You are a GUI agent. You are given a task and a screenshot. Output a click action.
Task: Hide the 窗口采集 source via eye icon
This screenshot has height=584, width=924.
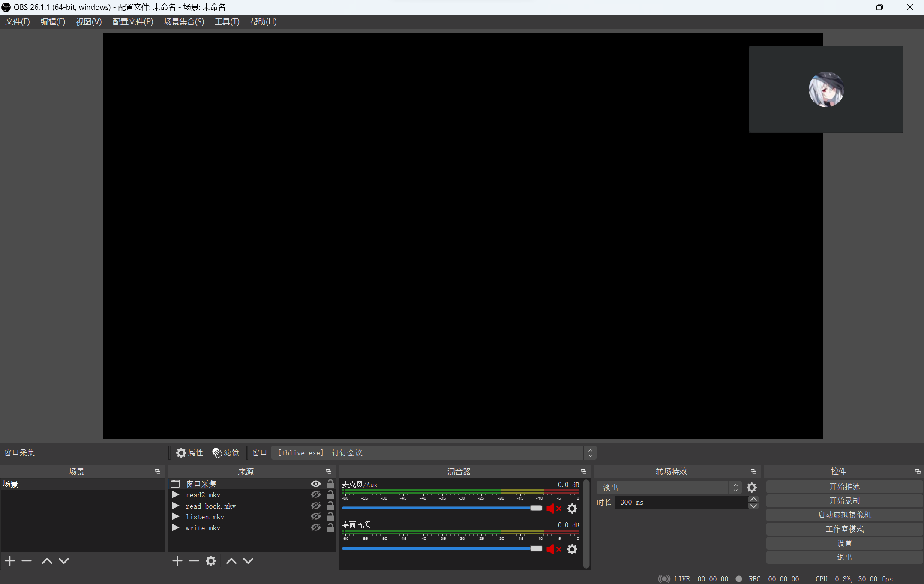point(316,484)
